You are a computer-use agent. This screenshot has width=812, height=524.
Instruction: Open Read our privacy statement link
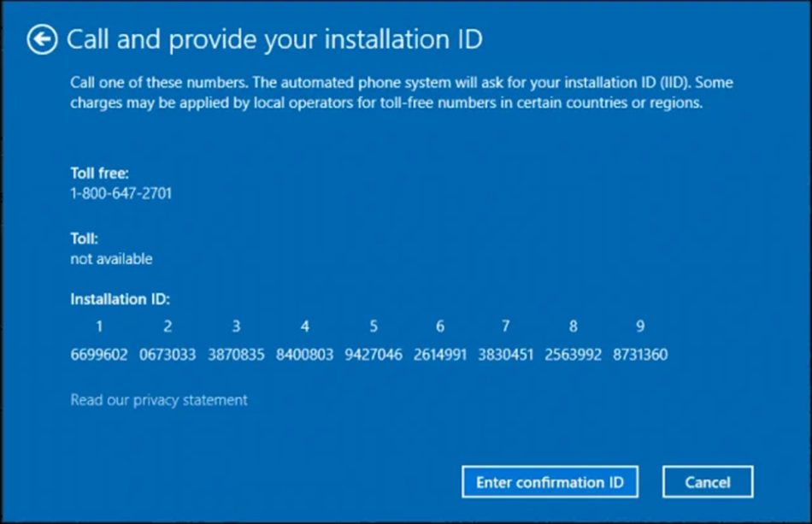coord(158,399)
